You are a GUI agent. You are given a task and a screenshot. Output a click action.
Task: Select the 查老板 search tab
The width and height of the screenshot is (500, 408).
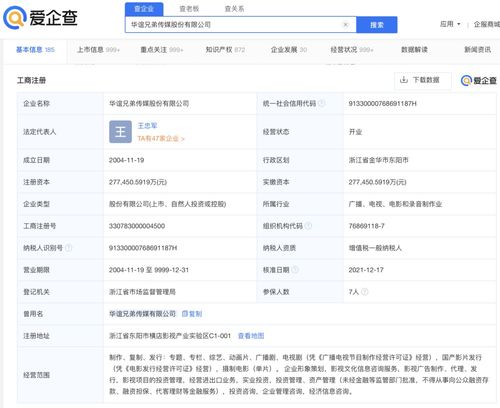189,9
